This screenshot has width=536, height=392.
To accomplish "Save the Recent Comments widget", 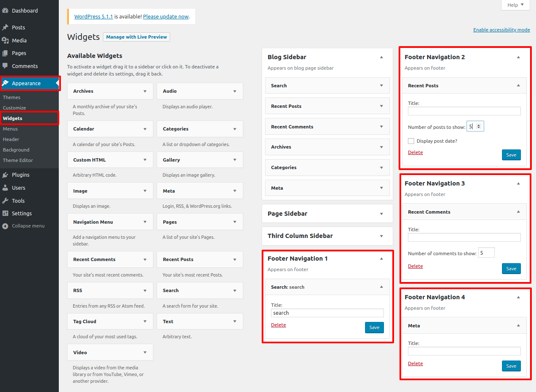I will 511,269.
